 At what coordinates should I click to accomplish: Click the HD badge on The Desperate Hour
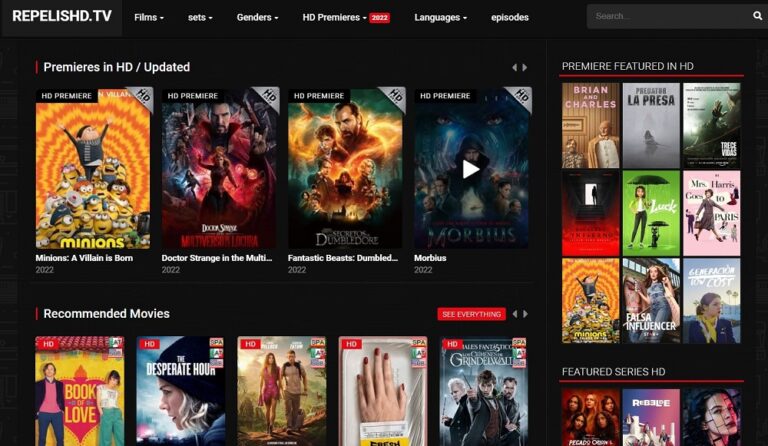pos(149,344)
